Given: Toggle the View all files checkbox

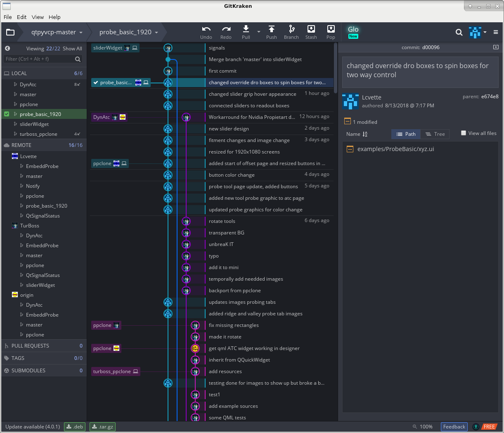Looking at the screenshot, I should (x=464, y=133).
